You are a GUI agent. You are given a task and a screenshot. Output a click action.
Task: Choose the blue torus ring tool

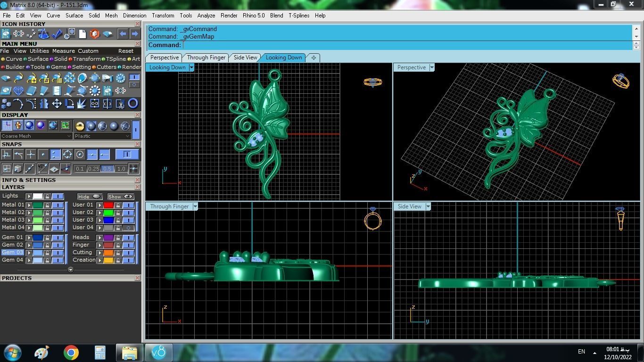133,104
